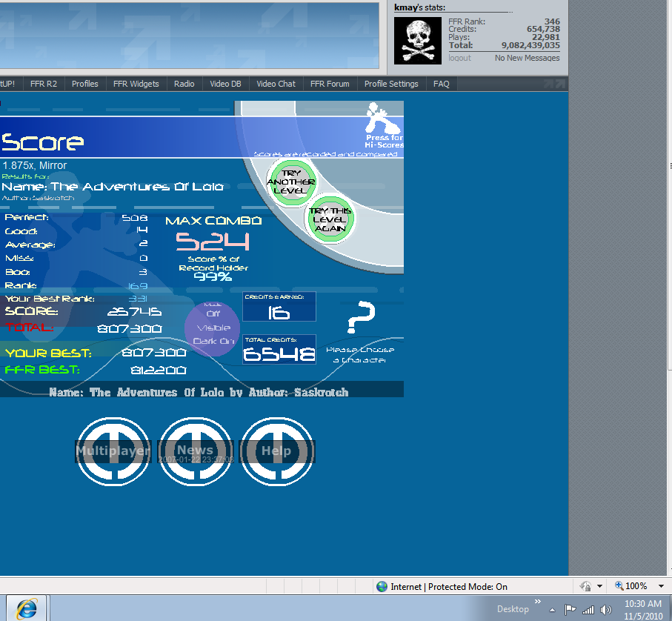Open Internet Explorer from the taskbar

[x=27, y=608]
